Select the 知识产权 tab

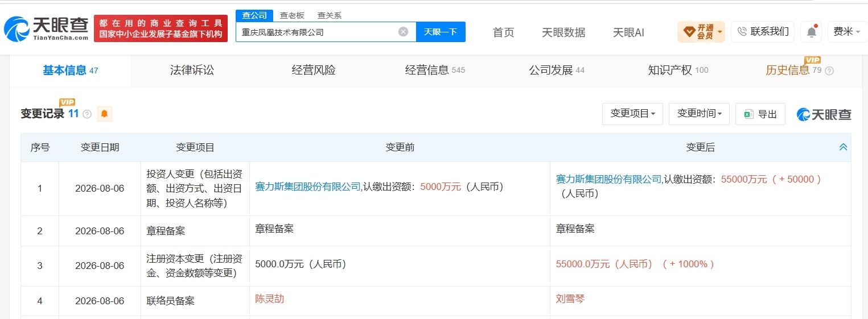coord(678,71)
